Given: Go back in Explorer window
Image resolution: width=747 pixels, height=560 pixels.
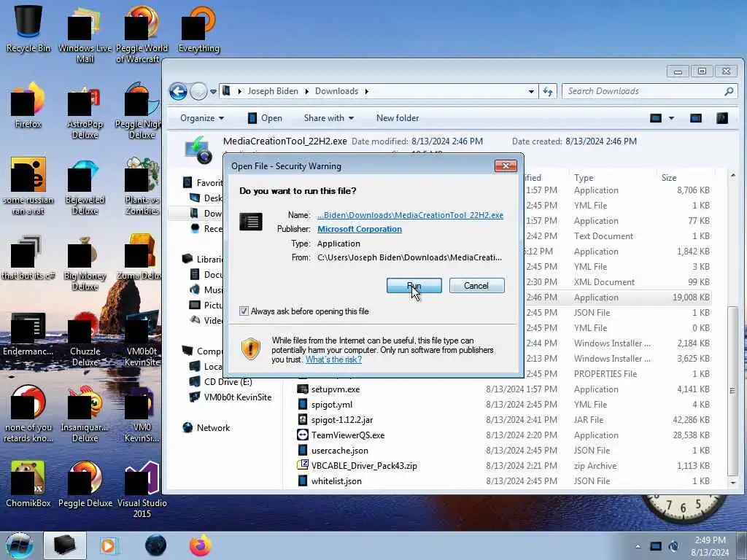Looking at the screenshot, I should pyautogui.click(x=179, y=91).
